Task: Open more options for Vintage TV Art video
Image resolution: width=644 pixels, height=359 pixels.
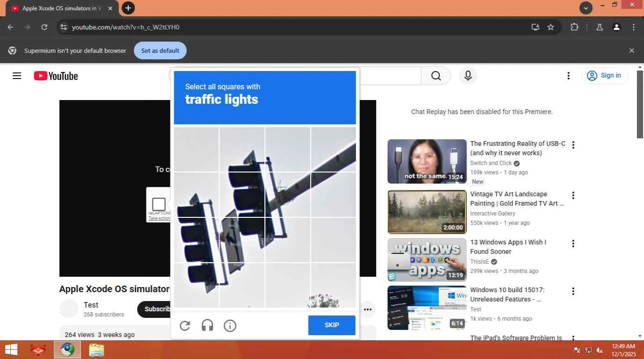Action: [573, 195]
